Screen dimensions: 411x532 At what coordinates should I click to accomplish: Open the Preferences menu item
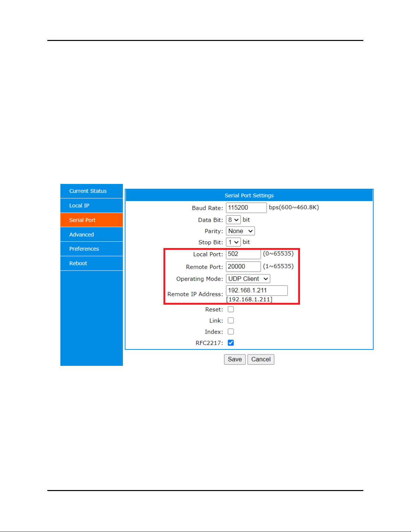(91, 249)
